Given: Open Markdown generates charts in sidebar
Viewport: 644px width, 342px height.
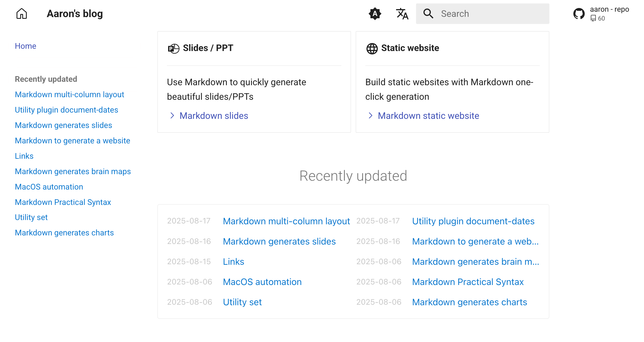Looking at the screenshot, I should 64,233.
